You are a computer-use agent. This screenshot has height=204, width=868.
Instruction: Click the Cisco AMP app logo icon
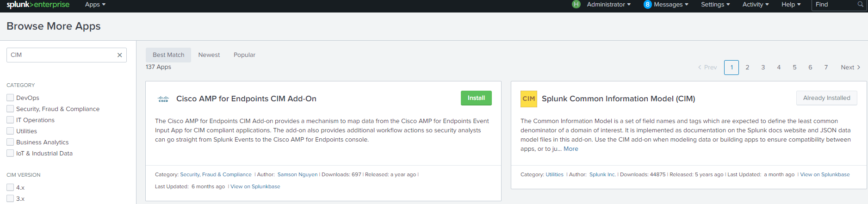pyautogui.click(x=163, y=99)
